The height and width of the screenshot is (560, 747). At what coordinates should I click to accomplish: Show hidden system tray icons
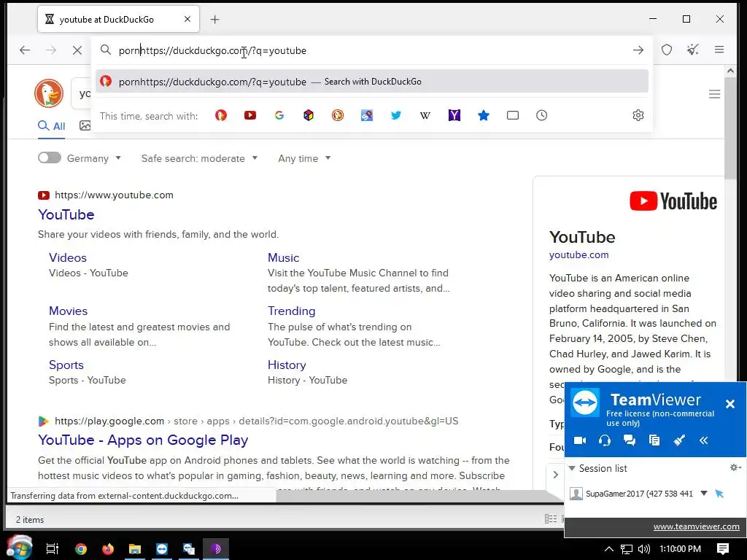[609, 549]
